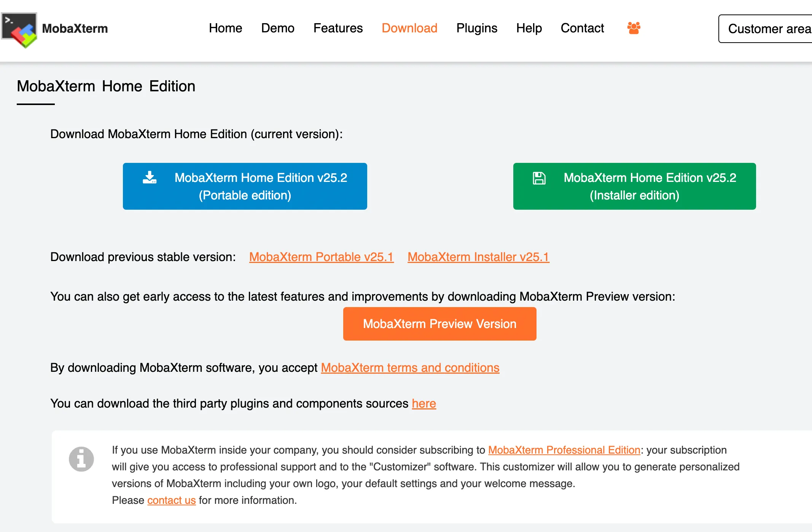Screen dimensions: 812x532
Task: Click the 'contact us' link
Action: pos(171,500)
